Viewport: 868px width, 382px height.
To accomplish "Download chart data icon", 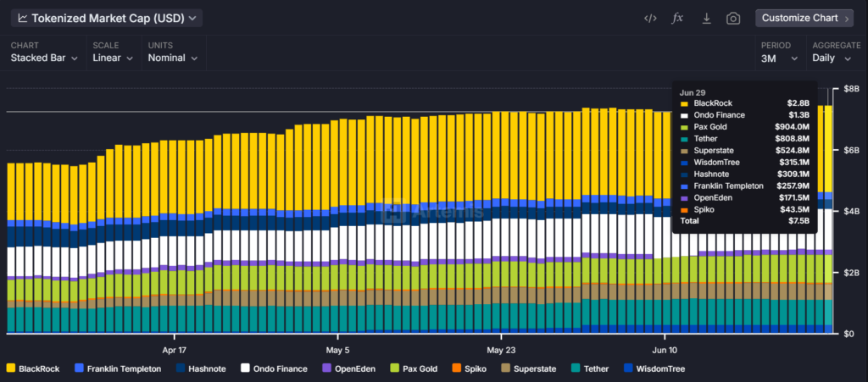I will pyautogui.click(x=706, y=19).
